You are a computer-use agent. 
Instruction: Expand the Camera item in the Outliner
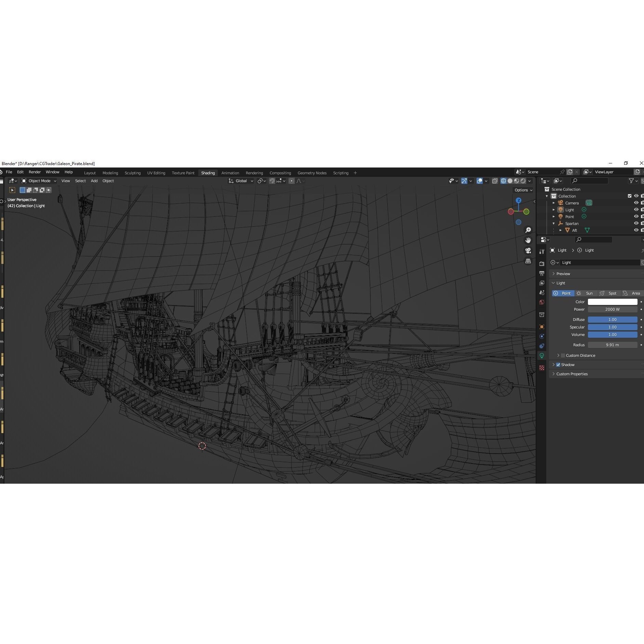coord(554,203)
